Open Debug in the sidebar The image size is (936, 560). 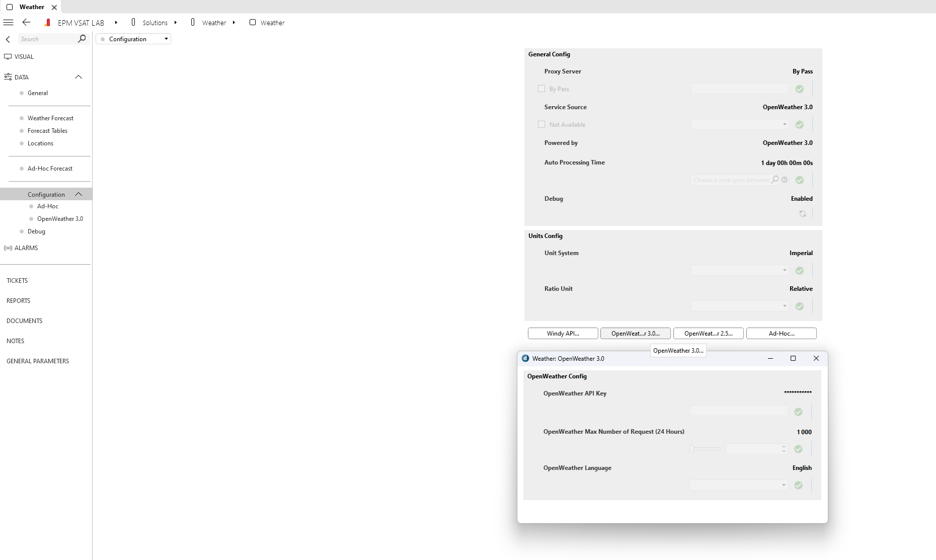[x=36, y=231]
